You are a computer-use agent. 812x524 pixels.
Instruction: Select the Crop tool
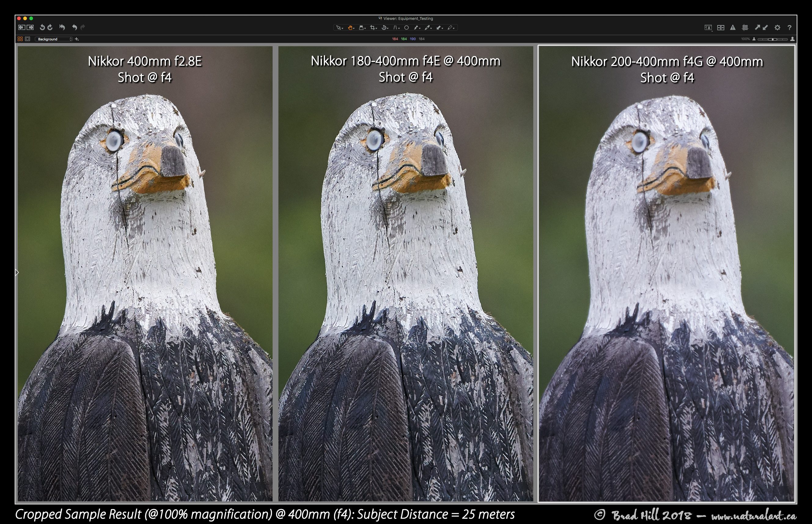coord(373,28)
